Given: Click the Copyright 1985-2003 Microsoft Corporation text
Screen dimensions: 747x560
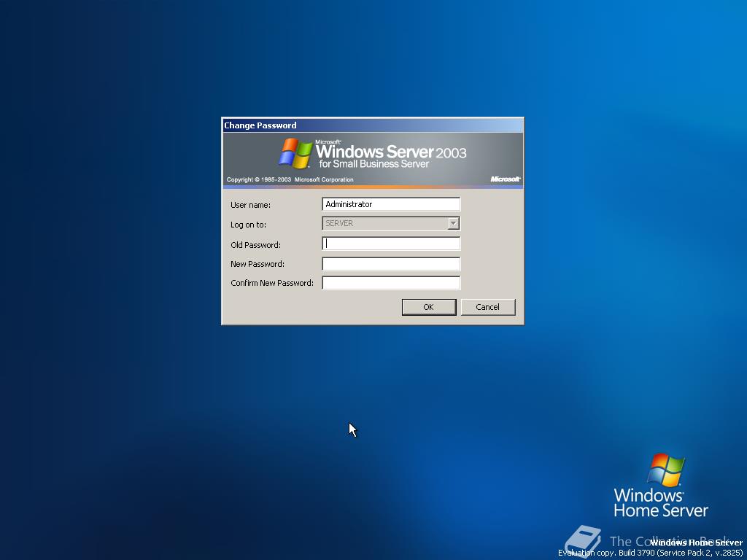Looking at the screenshot, I should [x=290, y=179].
